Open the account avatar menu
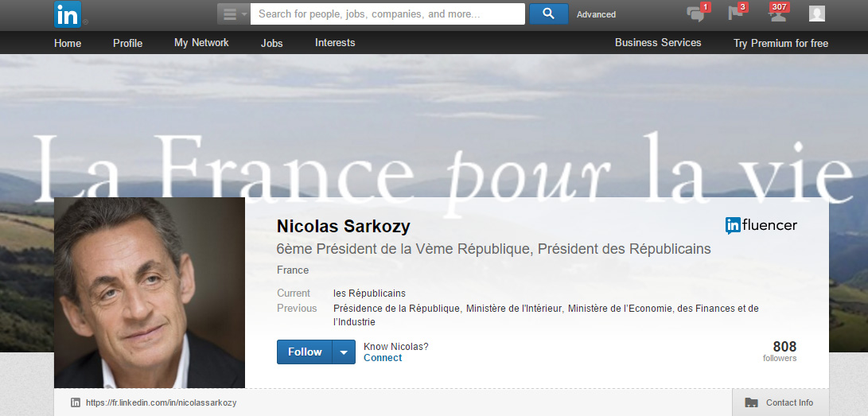Image resolution: width=868 pixels, height=416 pixels. (816, 14)
